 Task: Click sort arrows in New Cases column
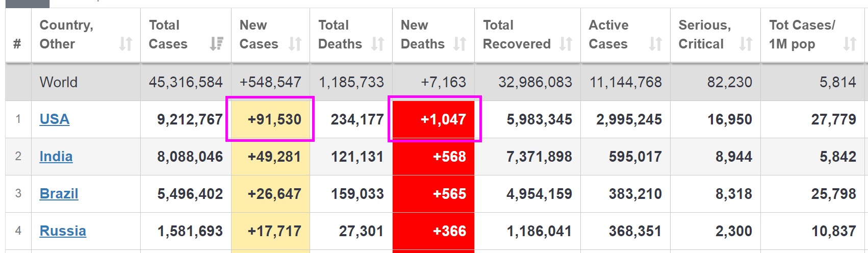[295, 44]
